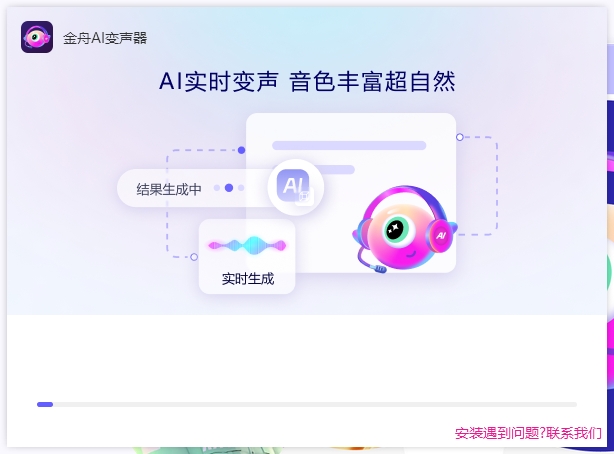Click the 金舟AI变声器 title text
The height and width of the screenshot is (454, 614).
click(x=105, y=38)
